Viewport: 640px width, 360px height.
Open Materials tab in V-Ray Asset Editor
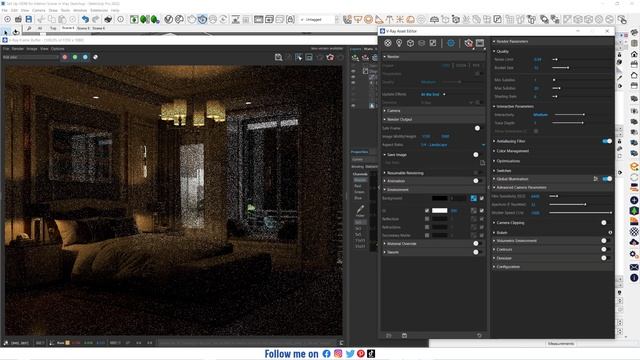[388, 43]
